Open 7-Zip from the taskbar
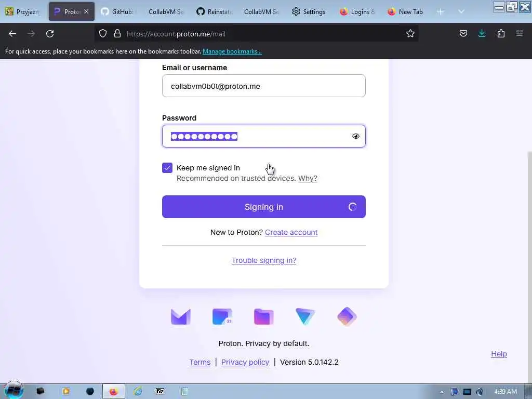The image size is (532, 399). pos(160,392)
